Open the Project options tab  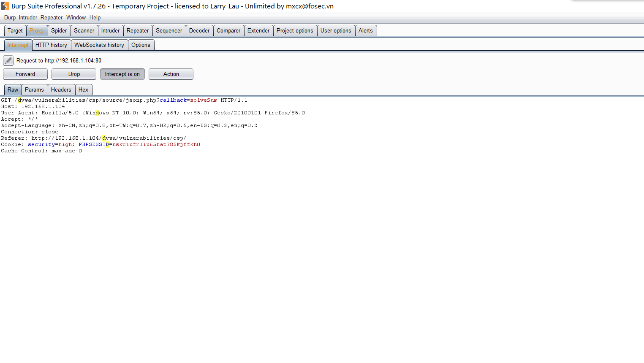(295, 31)
